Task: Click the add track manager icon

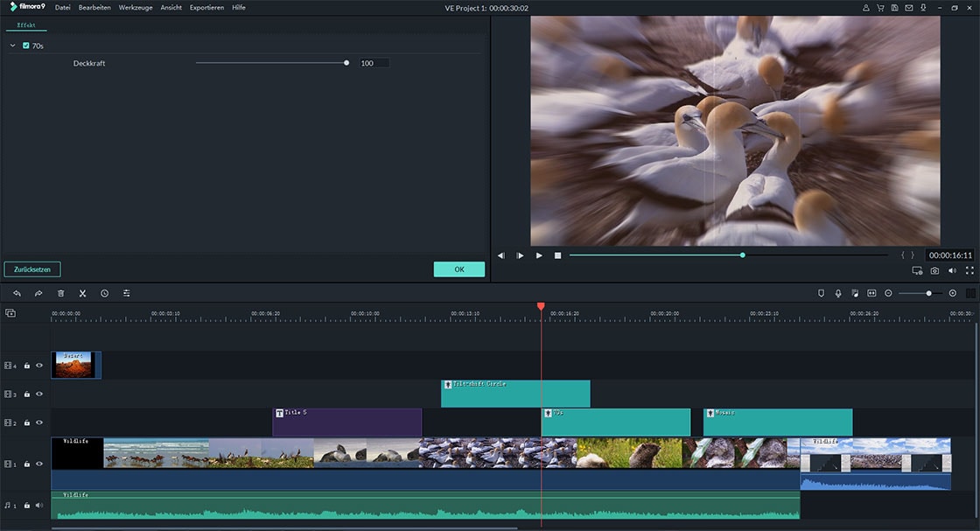Action: point(10,313)
